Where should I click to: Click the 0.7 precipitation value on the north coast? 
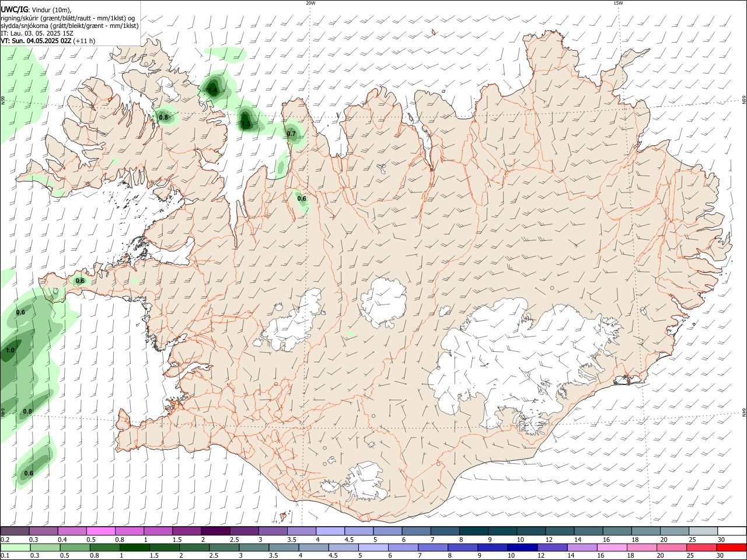tap(292, 134)
